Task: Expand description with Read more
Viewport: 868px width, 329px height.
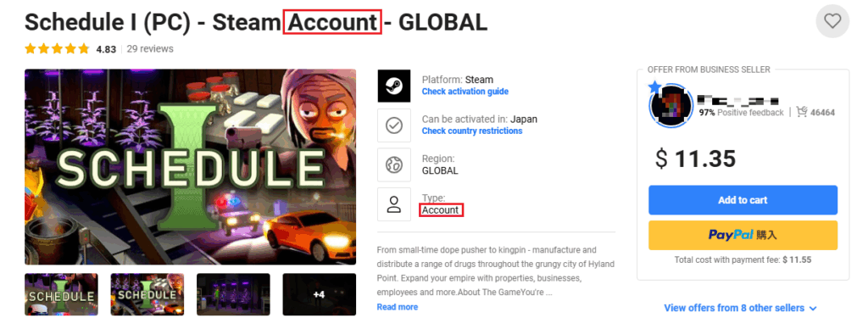Action: click(x=398, y=307)
